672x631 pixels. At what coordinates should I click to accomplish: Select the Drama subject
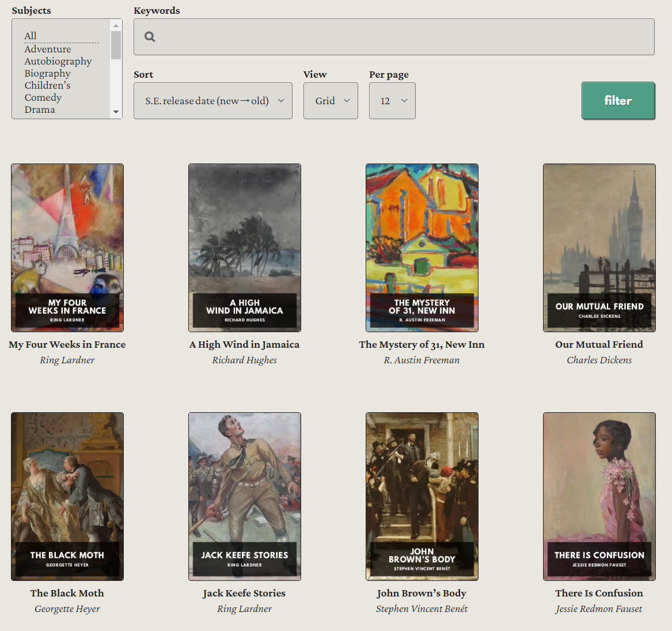click(40, 109)
